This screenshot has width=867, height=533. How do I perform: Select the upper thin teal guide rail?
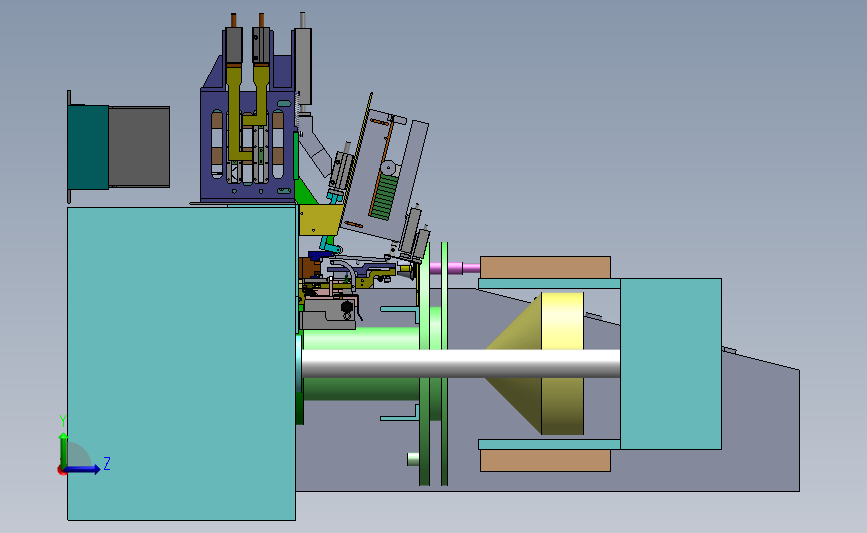[x=549, y=284]
